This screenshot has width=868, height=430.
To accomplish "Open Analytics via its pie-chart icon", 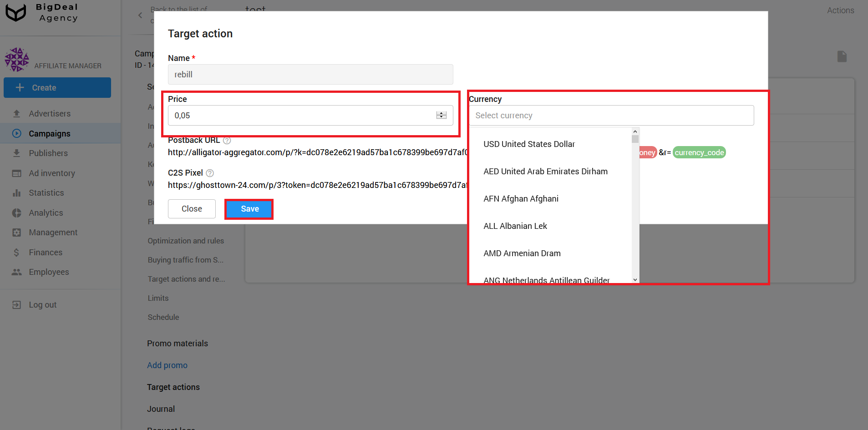I will 16,212.
